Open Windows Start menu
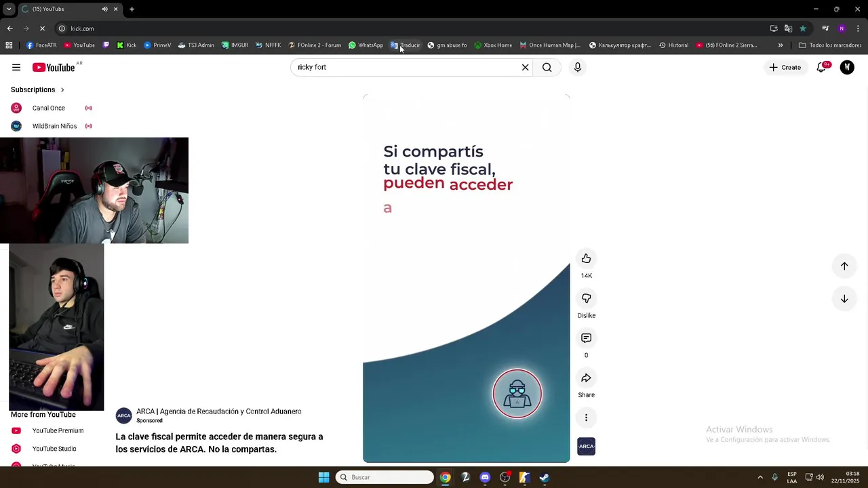 click(x=324, y=477)
